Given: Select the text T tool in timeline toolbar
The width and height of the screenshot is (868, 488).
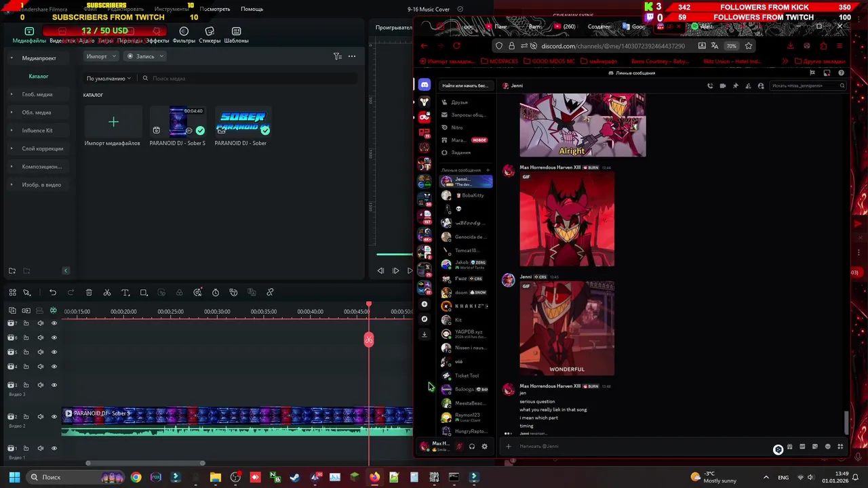Looking at the screenshot, I should click(125, 292).
